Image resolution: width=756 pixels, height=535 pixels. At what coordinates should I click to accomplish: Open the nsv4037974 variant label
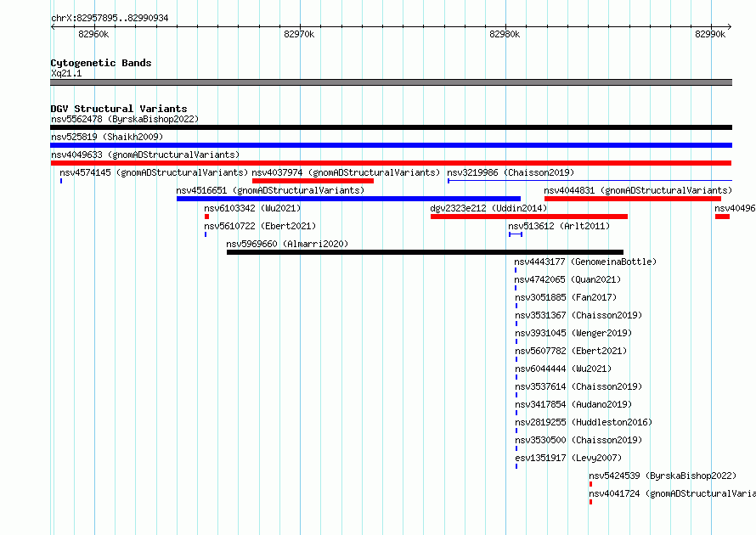346,172
